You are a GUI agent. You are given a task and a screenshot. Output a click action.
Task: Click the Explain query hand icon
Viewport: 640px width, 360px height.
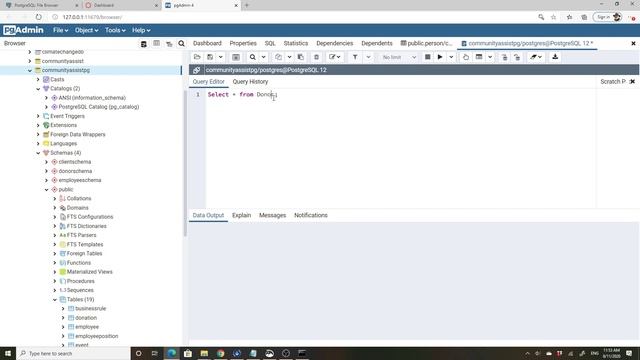466,57
